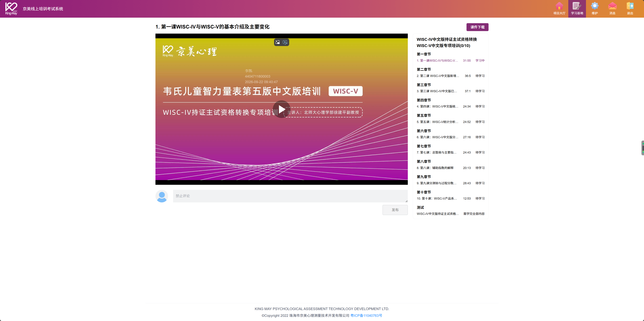This screenshot has height=321, width=644.
Task: Click the 12:53 duration of lesson 10
Action: [467, 198]
